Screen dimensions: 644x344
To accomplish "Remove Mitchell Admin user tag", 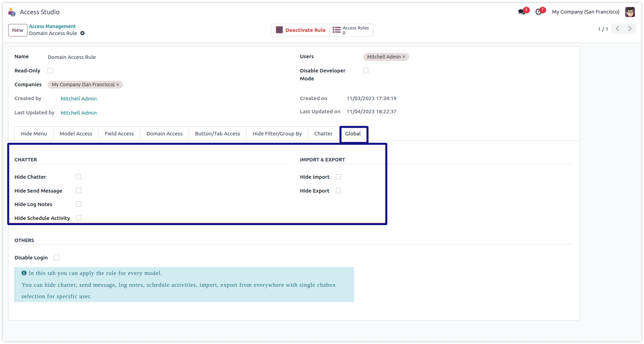I will pos(404,57).
